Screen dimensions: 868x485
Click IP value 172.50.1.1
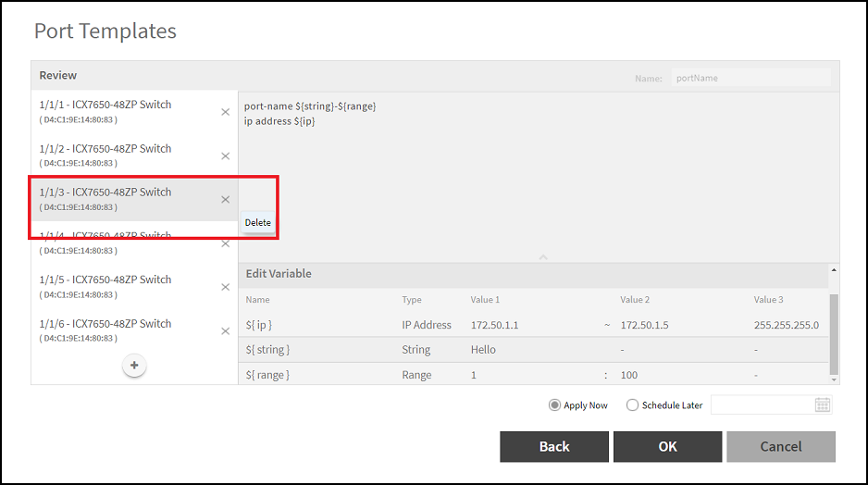[494, 325]
